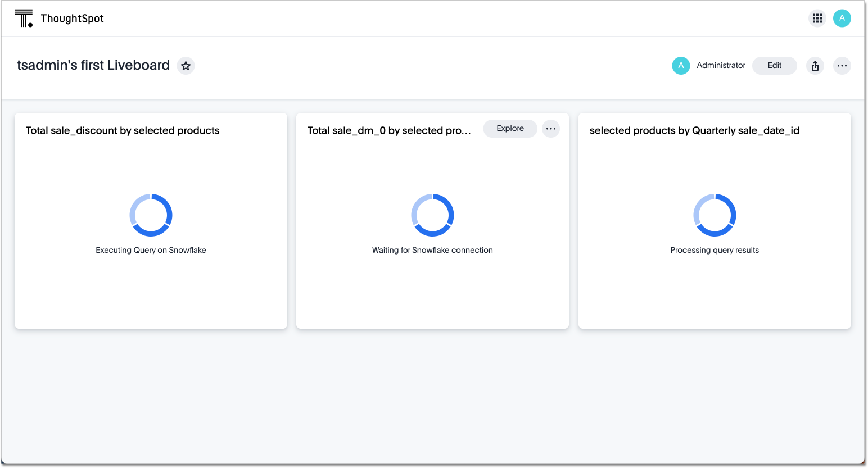Open the application switcher grid icon
This screenshot has width=868, height=468.
[817, 18]
